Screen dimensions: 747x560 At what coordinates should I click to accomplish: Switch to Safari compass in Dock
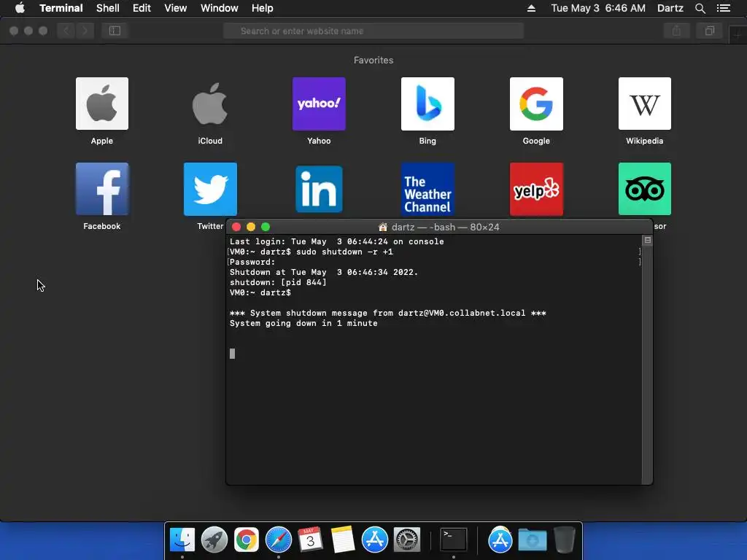coord(278,540)
